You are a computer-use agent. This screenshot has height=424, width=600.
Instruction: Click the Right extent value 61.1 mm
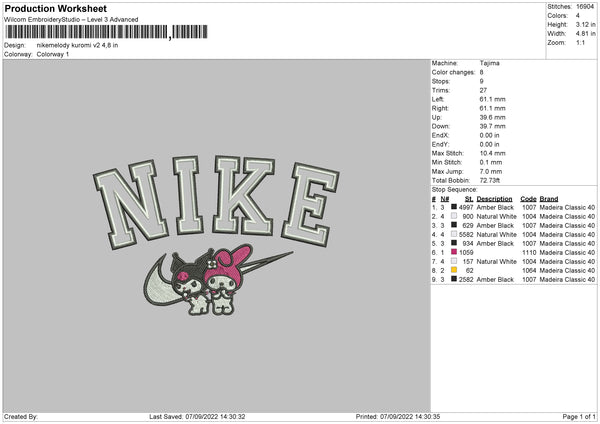click(x=492, y=108)
